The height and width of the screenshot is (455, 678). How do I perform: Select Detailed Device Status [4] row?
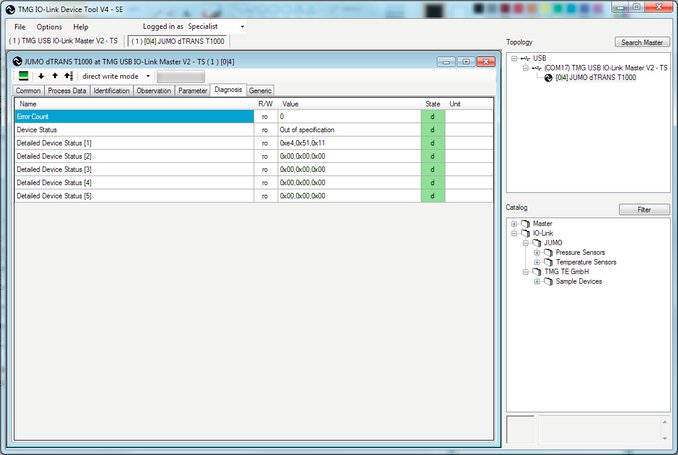pos(253,183)
